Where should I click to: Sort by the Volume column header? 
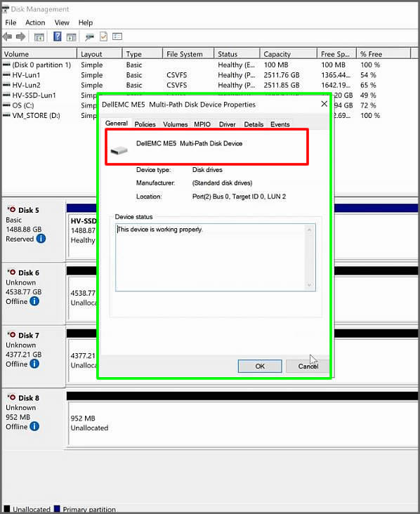pos(39,54)
